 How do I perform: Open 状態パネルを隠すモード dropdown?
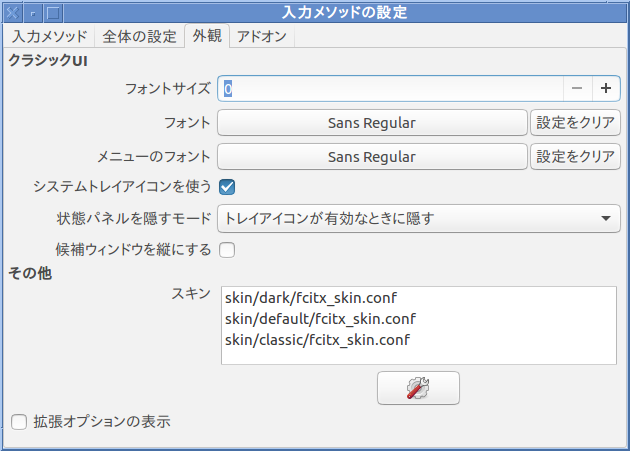click(x=419, y=218)
